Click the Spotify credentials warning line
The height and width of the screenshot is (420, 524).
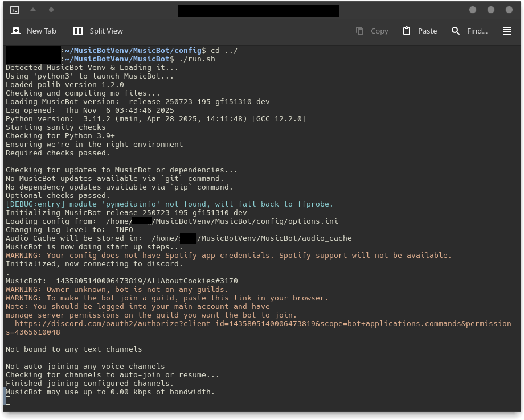[x=228, y=255]
